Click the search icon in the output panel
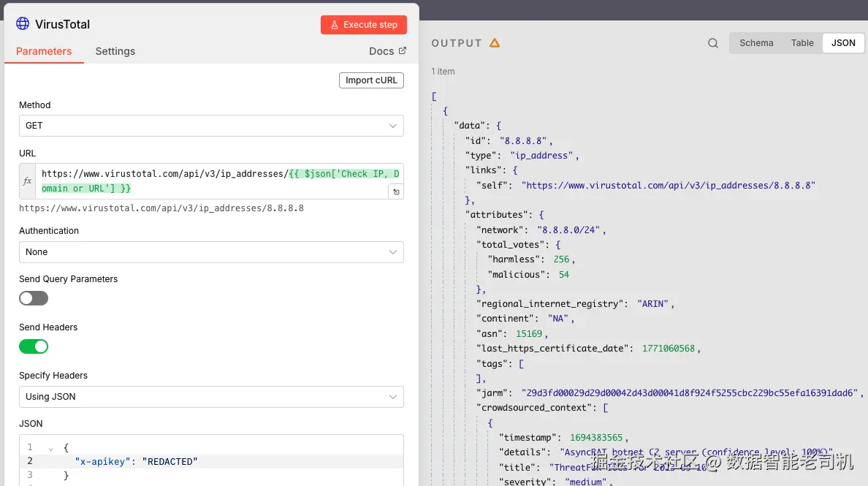 [x=713, y=43]
